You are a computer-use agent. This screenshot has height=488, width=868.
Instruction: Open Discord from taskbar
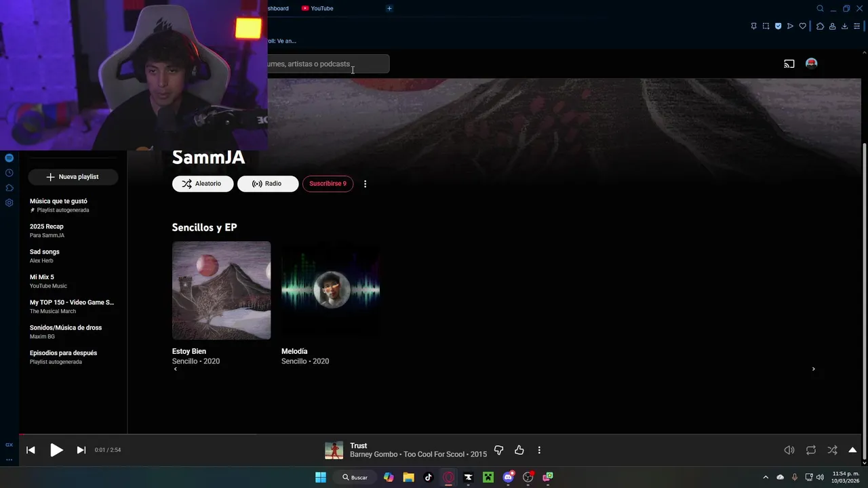508,477
